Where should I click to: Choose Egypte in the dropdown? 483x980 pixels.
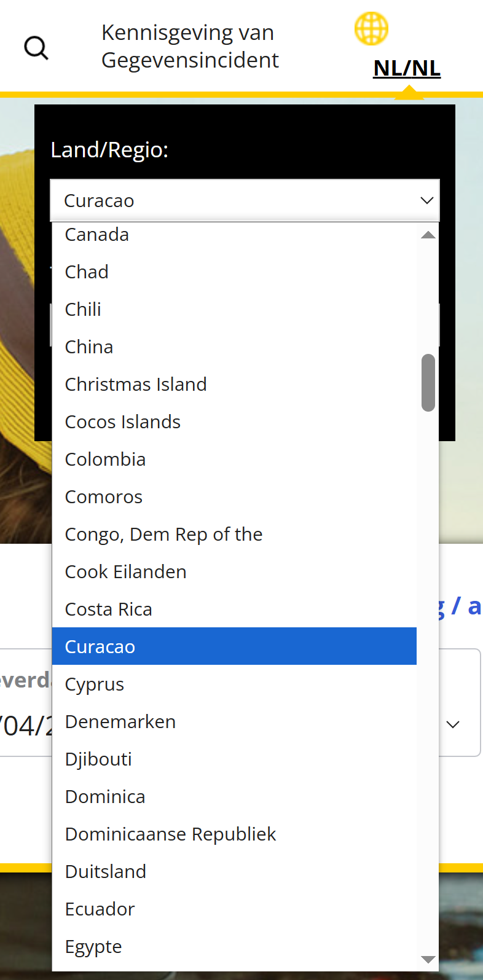click(93, 947)
